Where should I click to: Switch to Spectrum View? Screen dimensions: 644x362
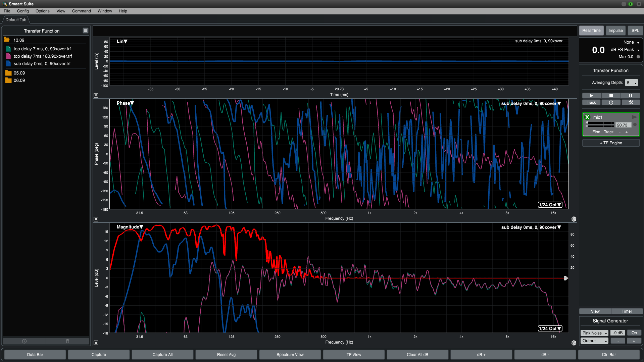(290, 355)
